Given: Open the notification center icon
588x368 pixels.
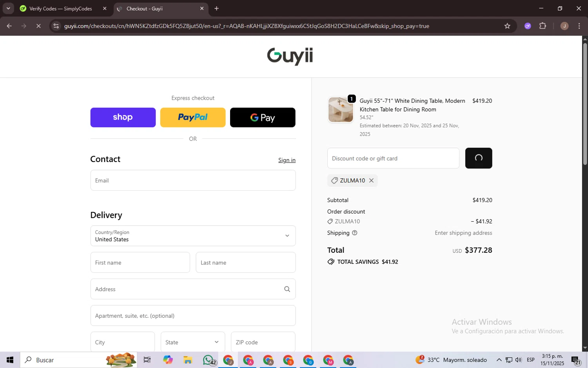Looking at the screenshot, I should [576, 360].
